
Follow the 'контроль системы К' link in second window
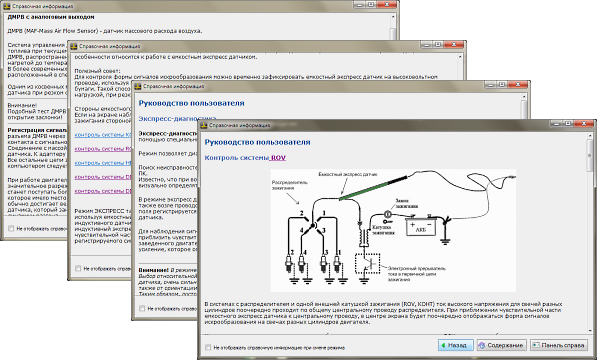tap(103, 135)
